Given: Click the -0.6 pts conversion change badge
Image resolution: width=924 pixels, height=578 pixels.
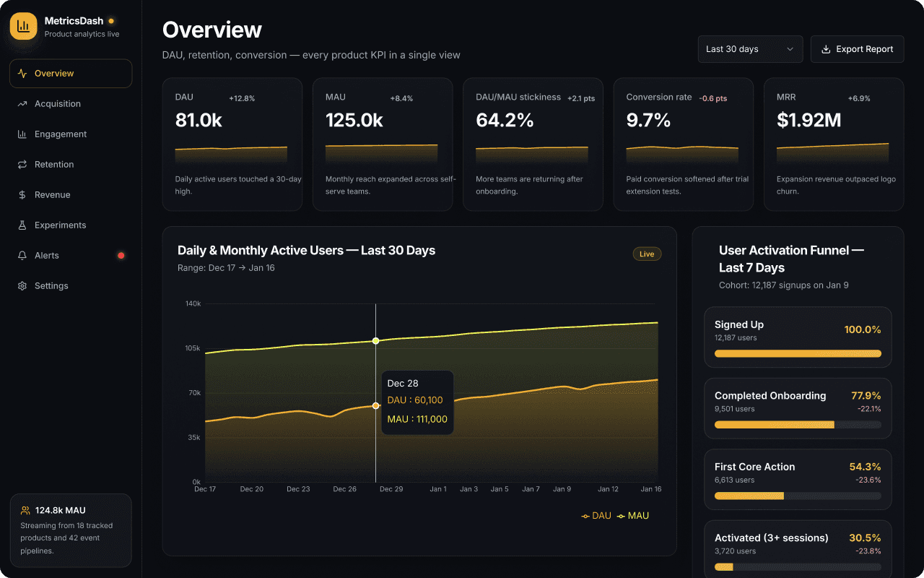Looking at the screenshot, I should [x=713, y=98].
